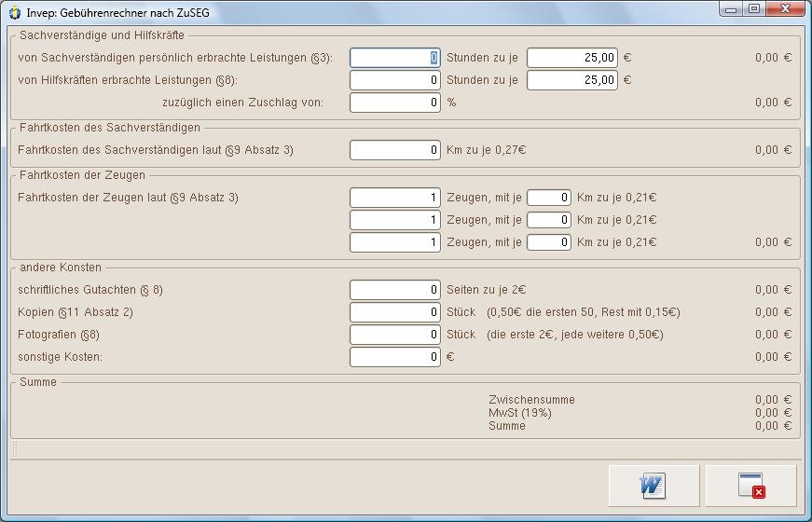Image resolution: width=812 pixels, height=522 pixels.
Task: Click the 'Sachverständige und Hilfskräfte' group title
Action: coord(102,35)
